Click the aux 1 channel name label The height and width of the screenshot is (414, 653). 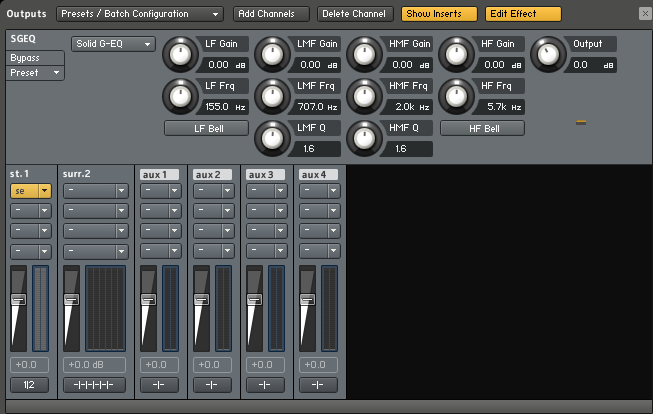160,175
